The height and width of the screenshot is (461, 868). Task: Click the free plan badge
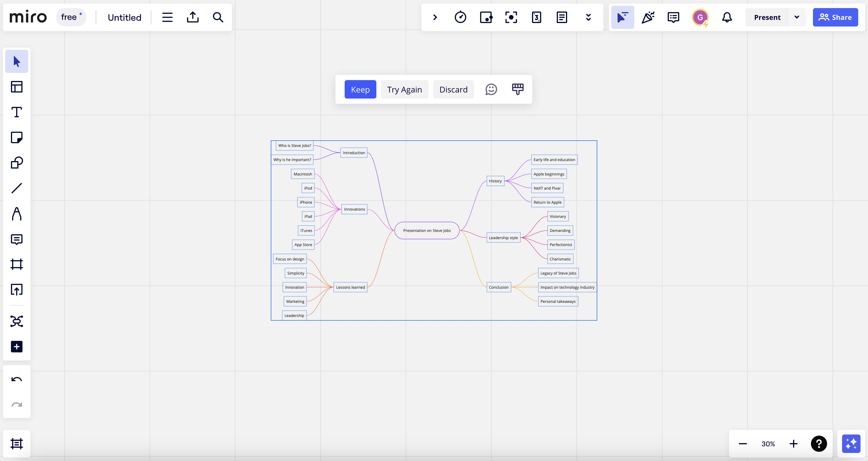coord(71,17)
